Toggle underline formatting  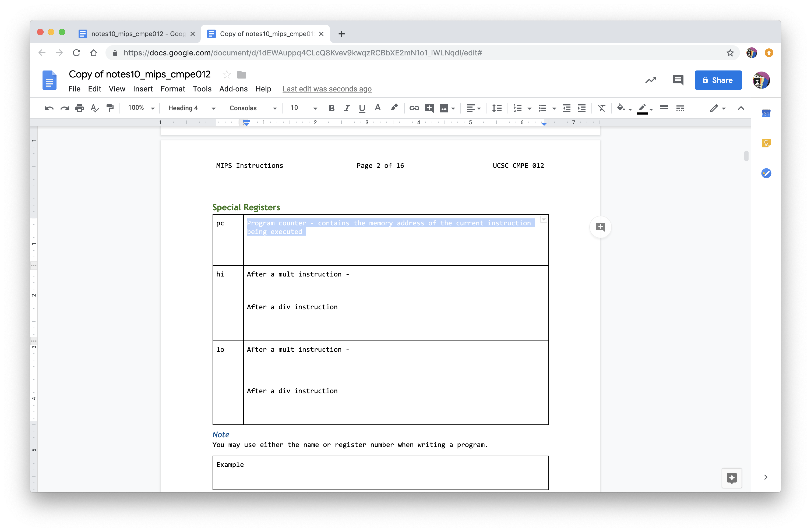(x=362, y=108)
